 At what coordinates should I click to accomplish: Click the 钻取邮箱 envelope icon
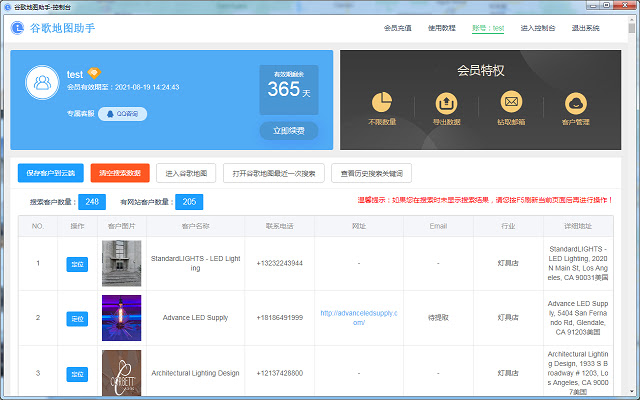point(511,102)
